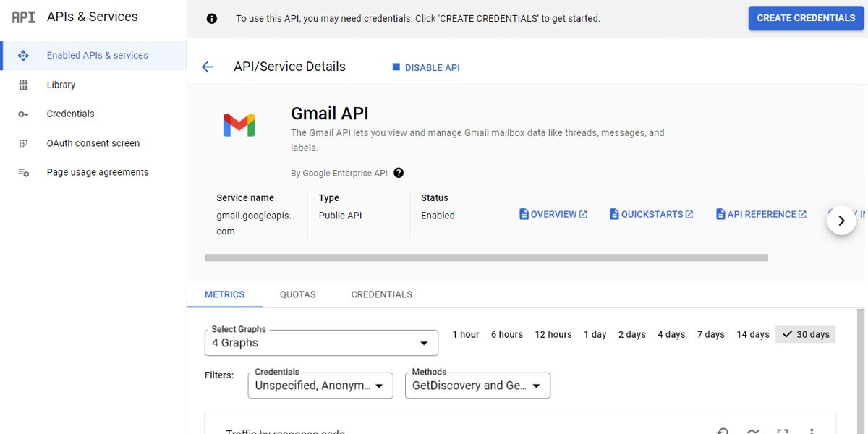Select the 2 days time range
The height and width of the screenshot is (434, 868).
632,334
